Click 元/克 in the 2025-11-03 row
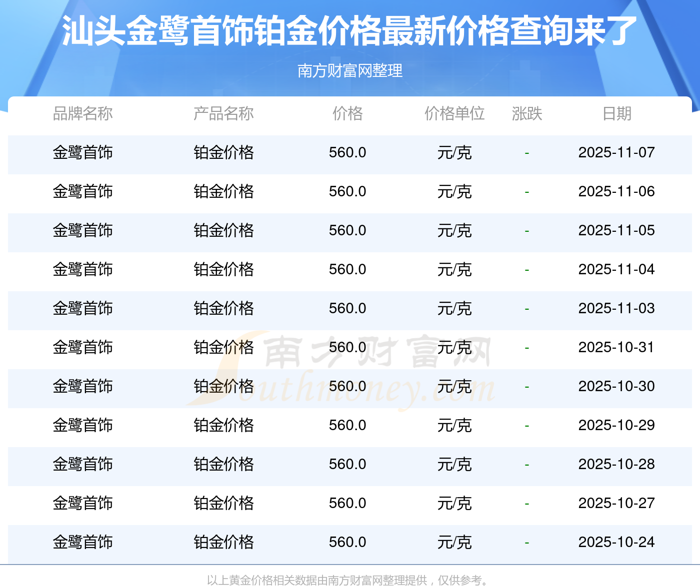 click(x=454, y=308)
